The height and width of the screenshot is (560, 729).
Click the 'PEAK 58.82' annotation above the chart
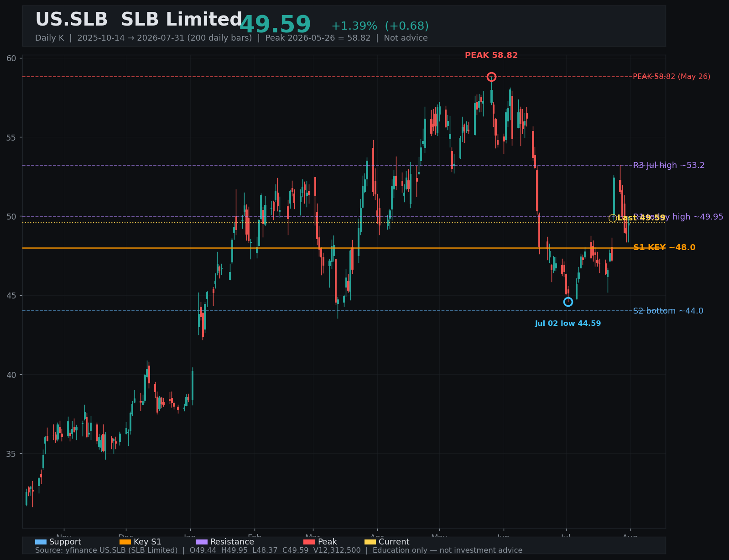tap(491, 55)
